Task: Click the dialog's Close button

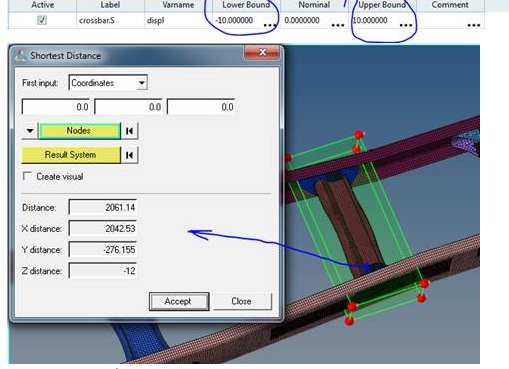Action: [x=242, y=301]
